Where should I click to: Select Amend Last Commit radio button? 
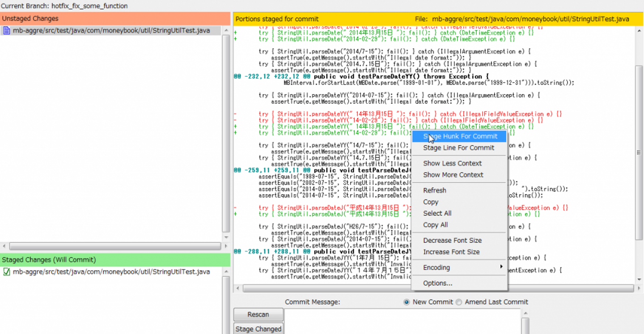tap(459, 302)
